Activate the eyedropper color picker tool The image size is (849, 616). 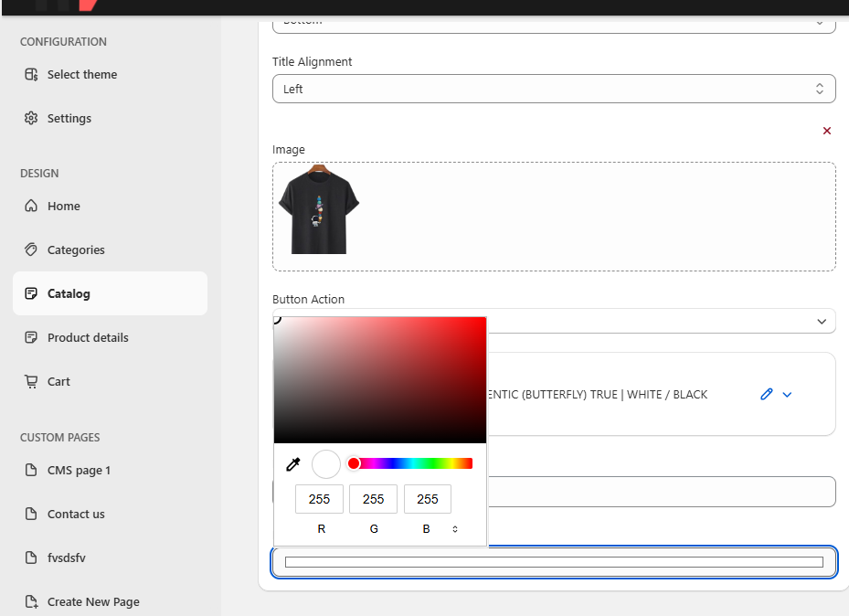click(x=293, y=464)
